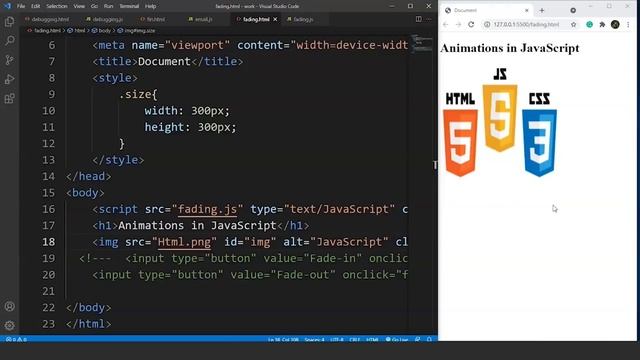Click the 'Animations in JavaScript' page heading
640x360 pixels.
tap(510, 48)
